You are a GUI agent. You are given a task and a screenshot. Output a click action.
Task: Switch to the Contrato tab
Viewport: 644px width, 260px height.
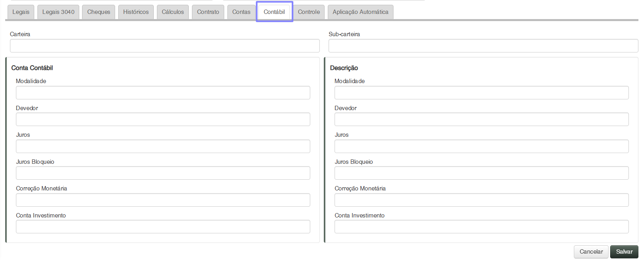(x=208, y=12)
